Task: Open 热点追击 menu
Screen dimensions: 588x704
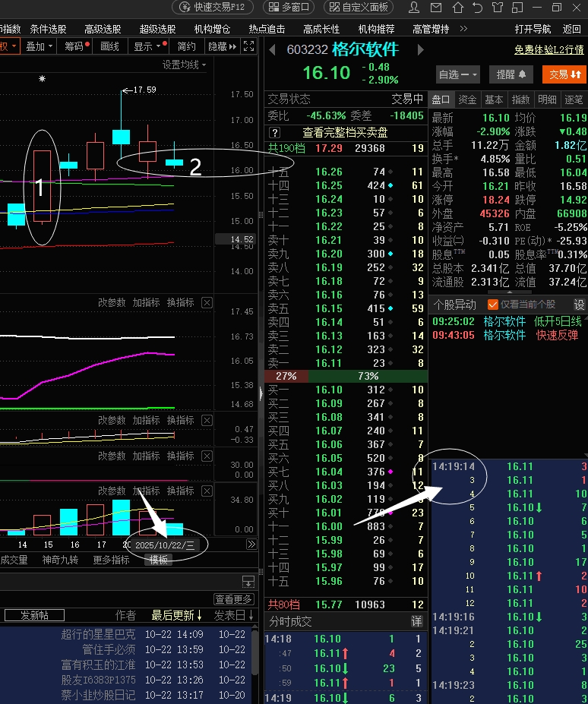Action: click(x=267, y=29)
